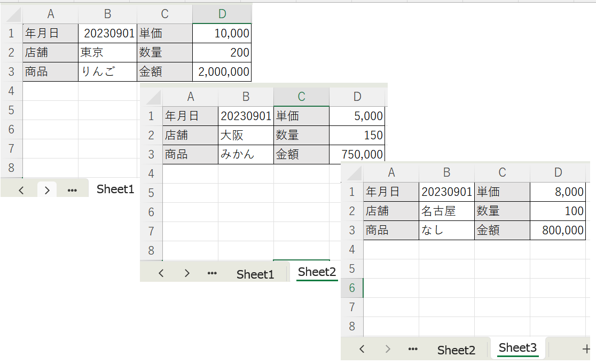
Task: Click the unit price cell showing 8,000
Action: (558, 192)
